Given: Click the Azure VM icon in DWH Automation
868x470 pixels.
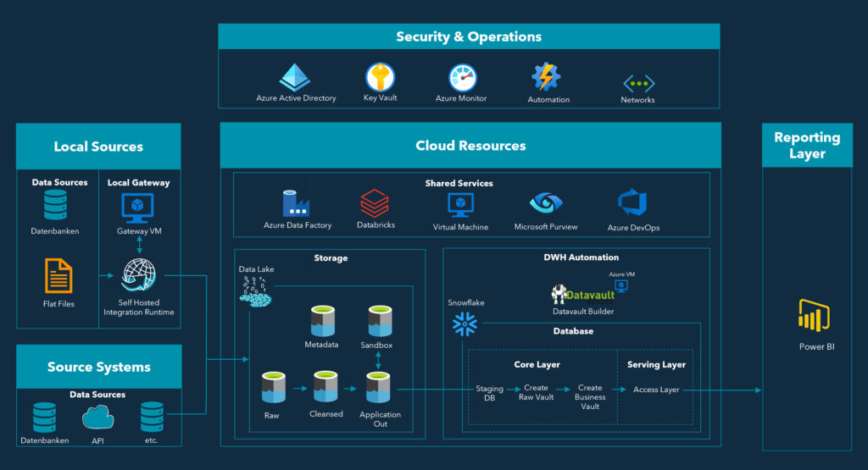Looking at the screenshot, I should (621, 286).
